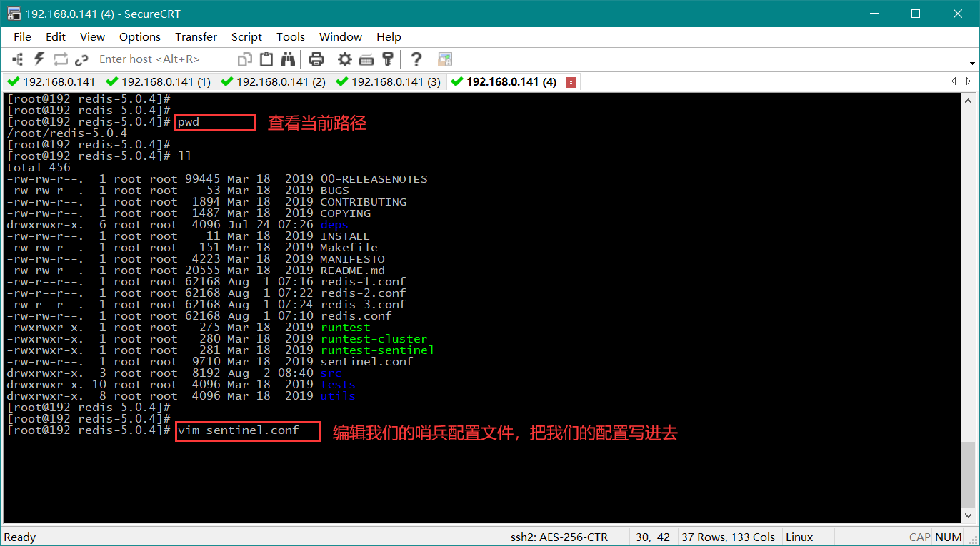Open the Session Manager icon
The height and width of the screenshot is (546, 980).
coord(18,59)
